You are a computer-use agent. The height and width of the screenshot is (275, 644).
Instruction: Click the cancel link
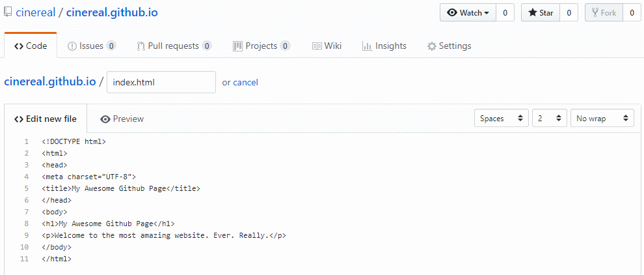246,82
